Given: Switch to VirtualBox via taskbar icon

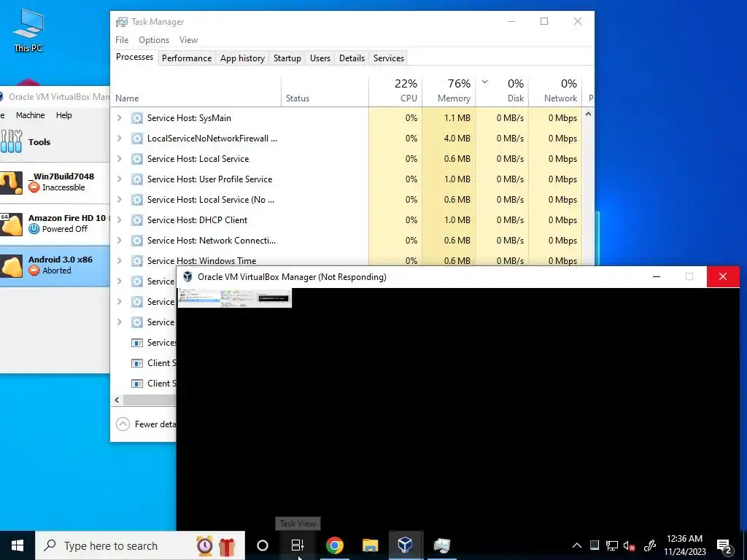Looking at the screenshot, I should [405, 545].
